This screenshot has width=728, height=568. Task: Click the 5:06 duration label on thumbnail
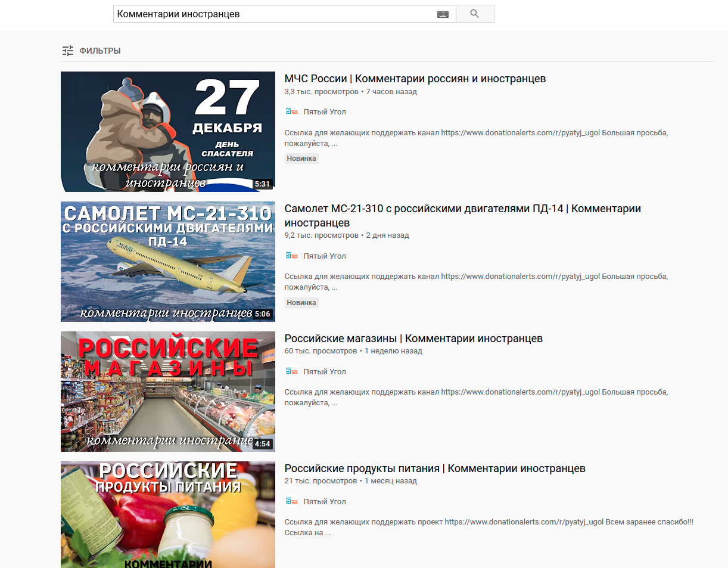[263, 314]
